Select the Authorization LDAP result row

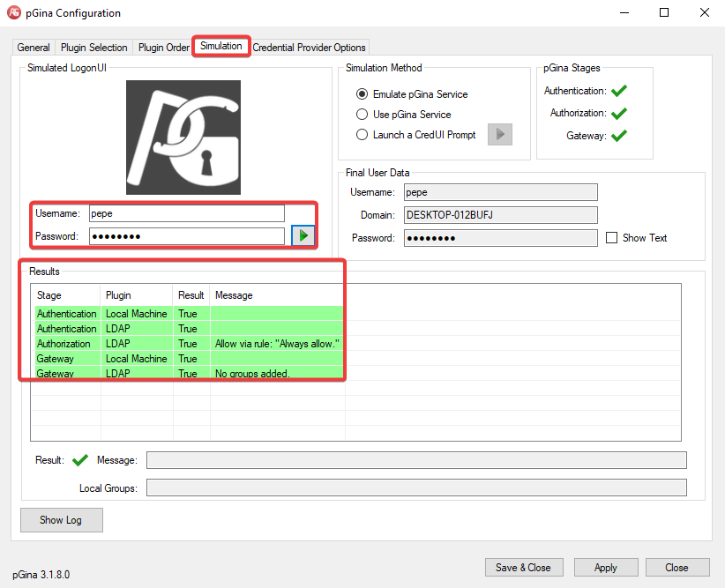point(187,344)
